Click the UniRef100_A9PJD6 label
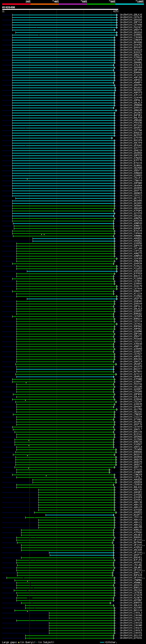146x644 pixels. [x=131, y=77]
